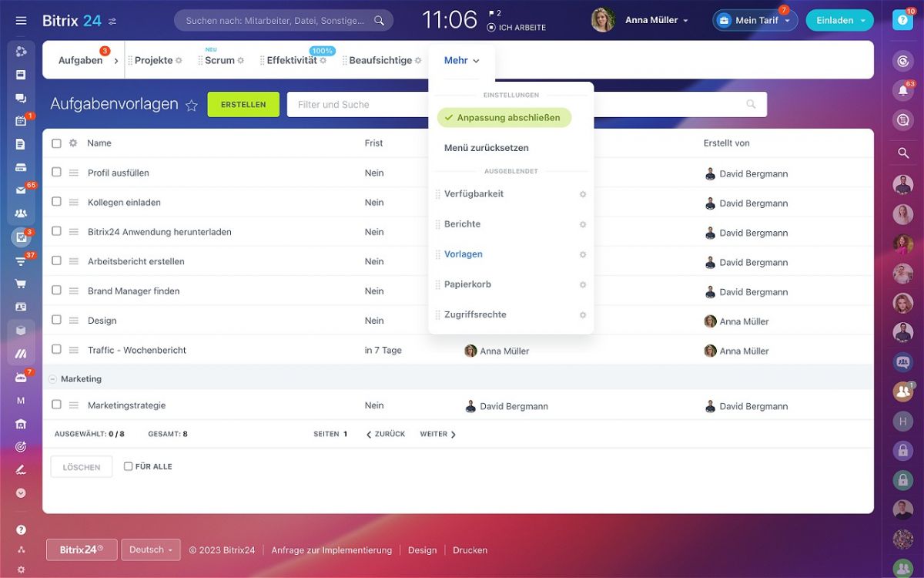Open the help question icon in left sidebar
This screenshot has width=924, height=578.
[x=21, y=529]
